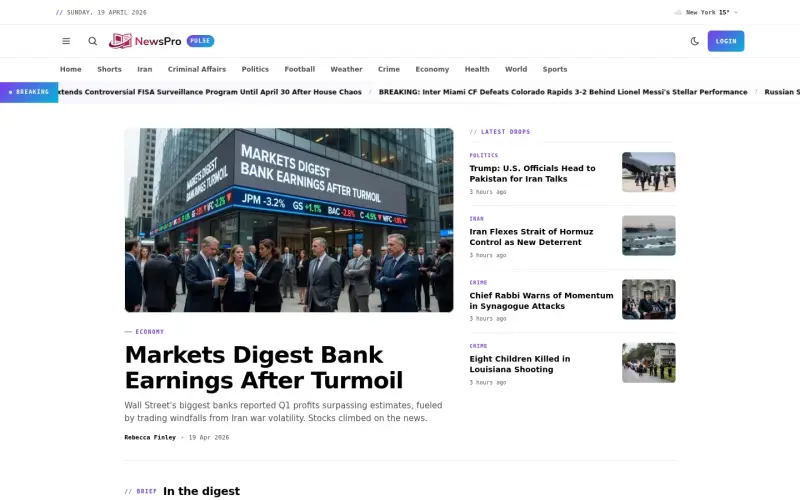Open the World section
Image resolution: width=800 pixels, height=500 pixels.
point(516,69)
